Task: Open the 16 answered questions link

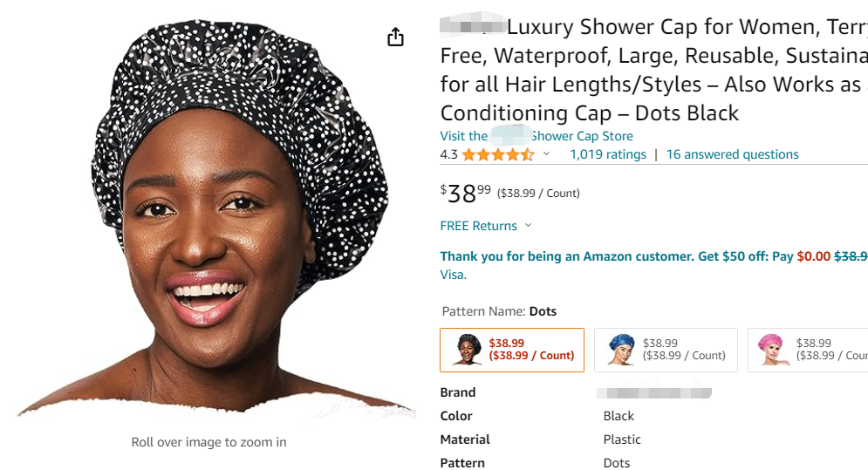Action: (x=732, y=154)
